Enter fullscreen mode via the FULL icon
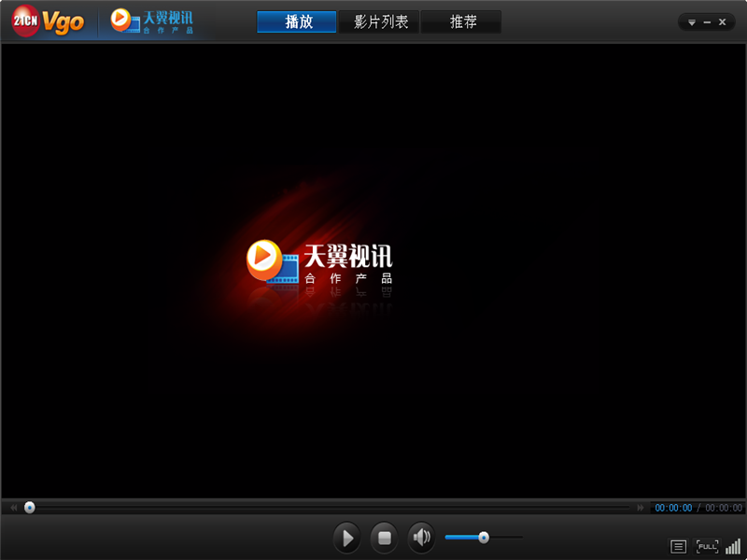This screenshot has width=747, height=560. pos(707,545)
